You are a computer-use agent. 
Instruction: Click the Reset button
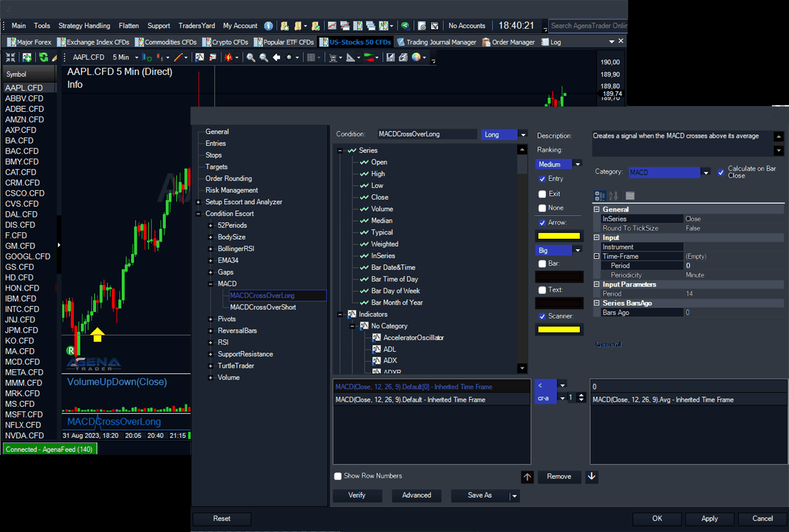(222, 519)
